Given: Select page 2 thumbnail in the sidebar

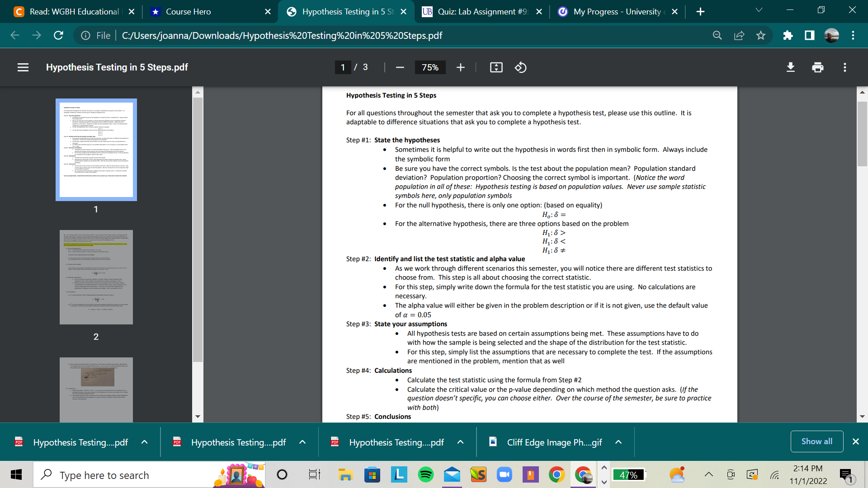Looking at the screenshot, I should click(96, 277).
